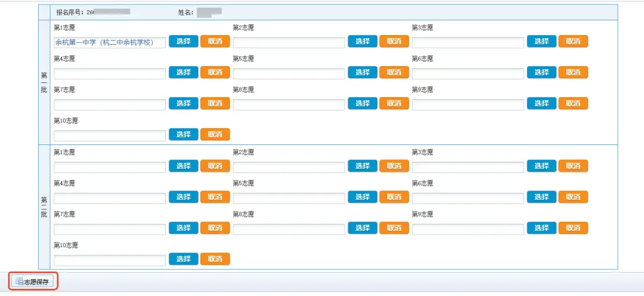Click 选择 beside 第二批 第3志愿
Screen dimensions: 644x296
point(541,166)
